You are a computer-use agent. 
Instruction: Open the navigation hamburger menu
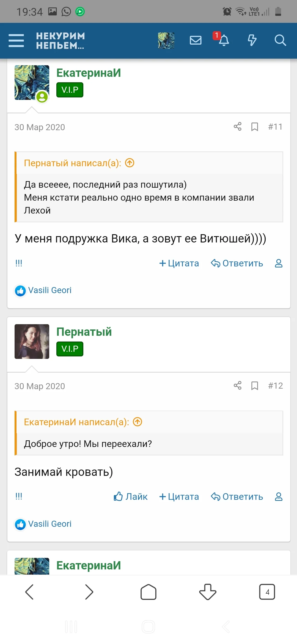point(16,40)
